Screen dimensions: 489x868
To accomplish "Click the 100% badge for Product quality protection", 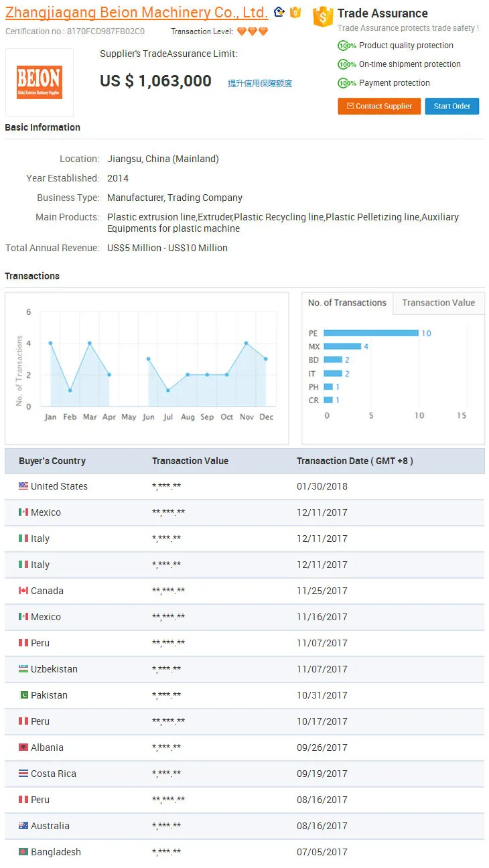I will 347,46.
